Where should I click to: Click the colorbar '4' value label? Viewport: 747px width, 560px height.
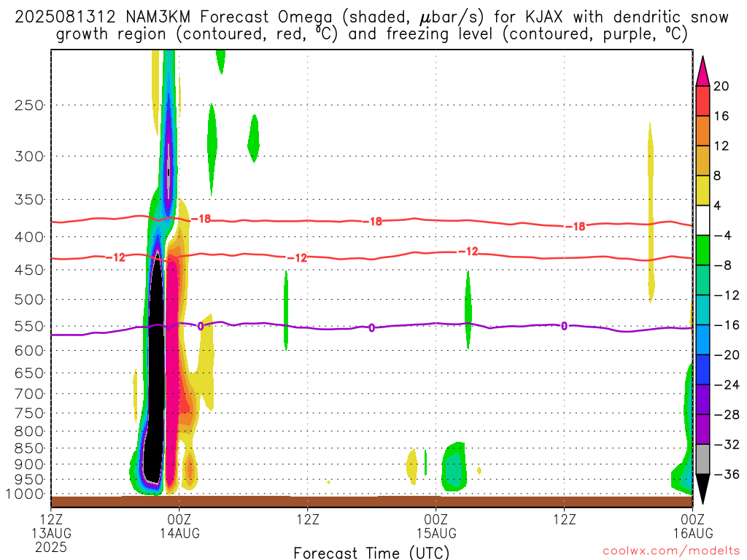[718, 206]
